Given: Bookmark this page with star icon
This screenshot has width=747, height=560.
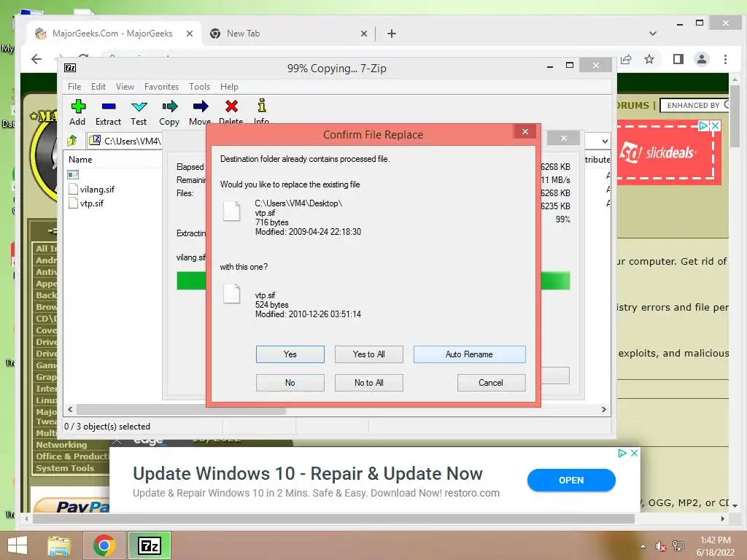Looking at the screenshot, I should click(x=649, y=59).
